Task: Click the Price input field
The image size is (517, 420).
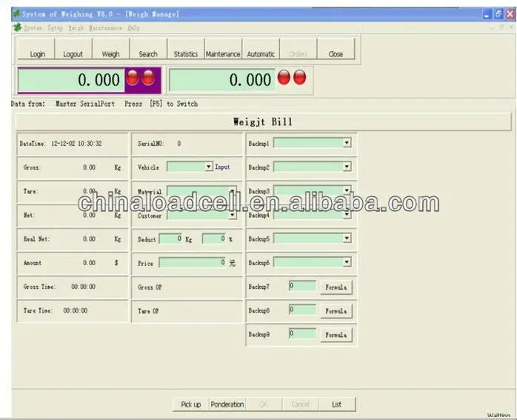Action: 192,263
